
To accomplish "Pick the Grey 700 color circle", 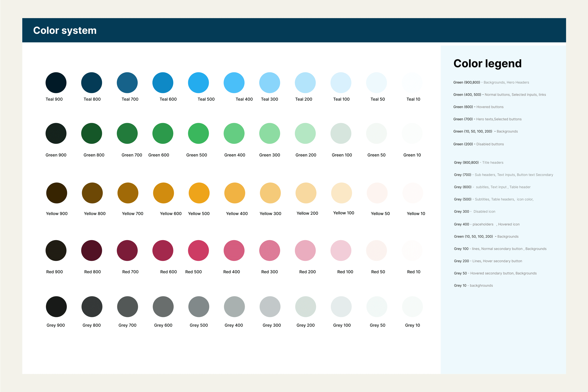I will pyautogui.click(x=127, y=307).
